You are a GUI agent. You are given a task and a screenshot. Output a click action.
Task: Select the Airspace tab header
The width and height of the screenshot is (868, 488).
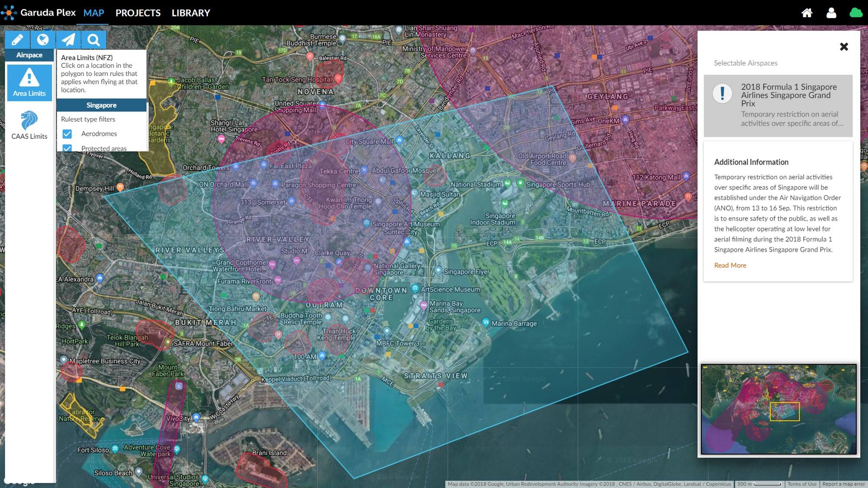coord(30,55)
